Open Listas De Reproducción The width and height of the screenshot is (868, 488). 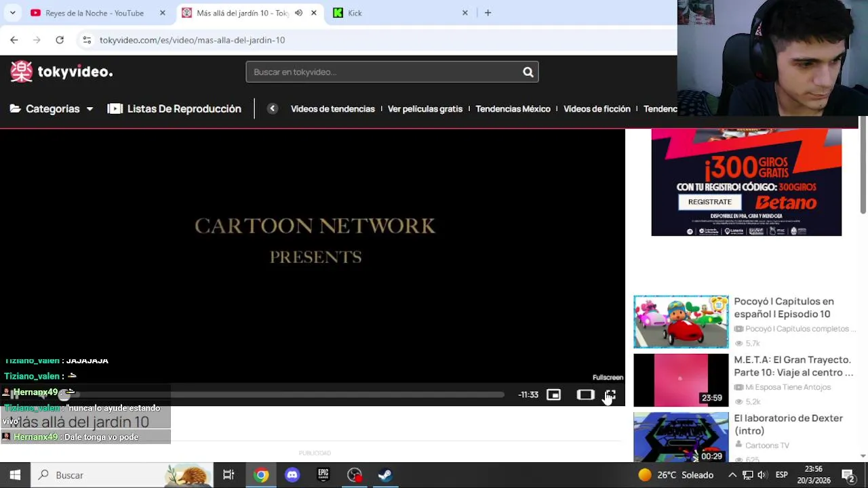click(174, 108)
